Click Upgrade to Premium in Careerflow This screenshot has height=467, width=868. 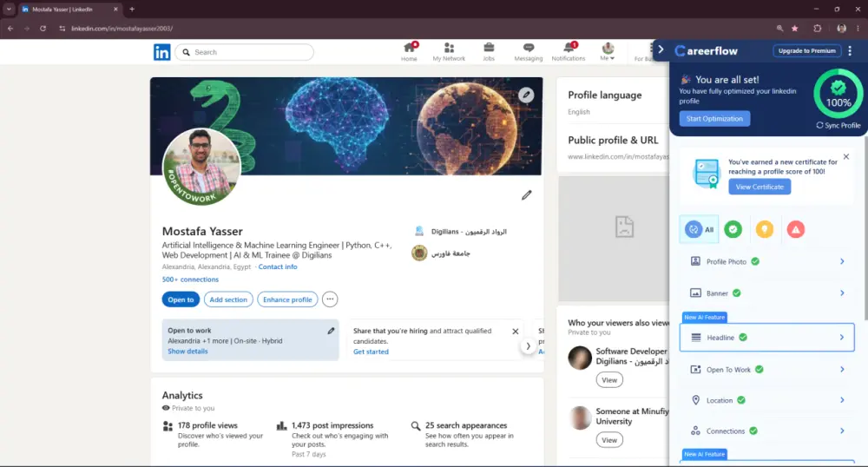807,51
